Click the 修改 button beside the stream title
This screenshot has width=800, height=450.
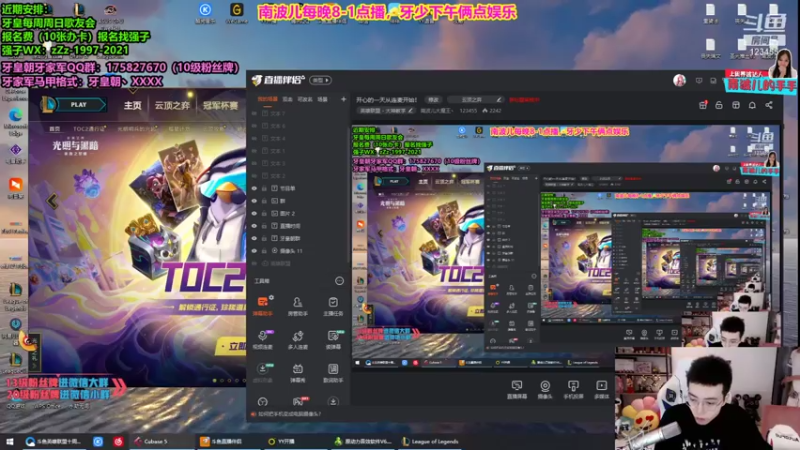point(433,100)
